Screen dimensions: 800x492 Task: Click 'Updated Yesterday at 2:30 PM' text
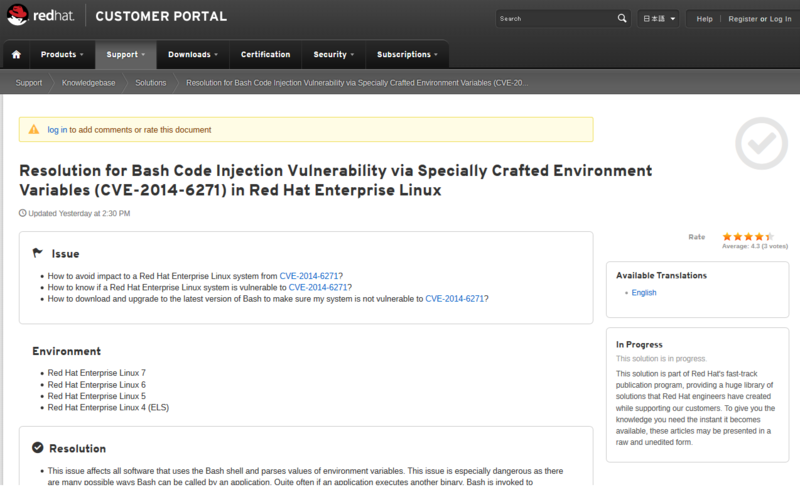coord(79,213)
